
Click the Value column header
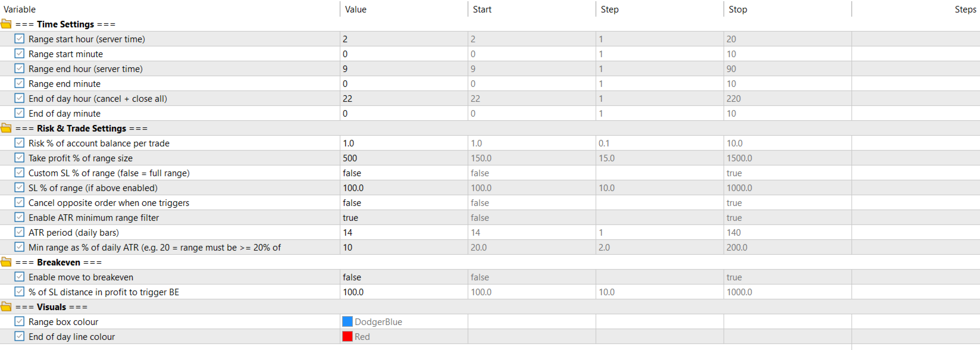(x=356, y=10)
